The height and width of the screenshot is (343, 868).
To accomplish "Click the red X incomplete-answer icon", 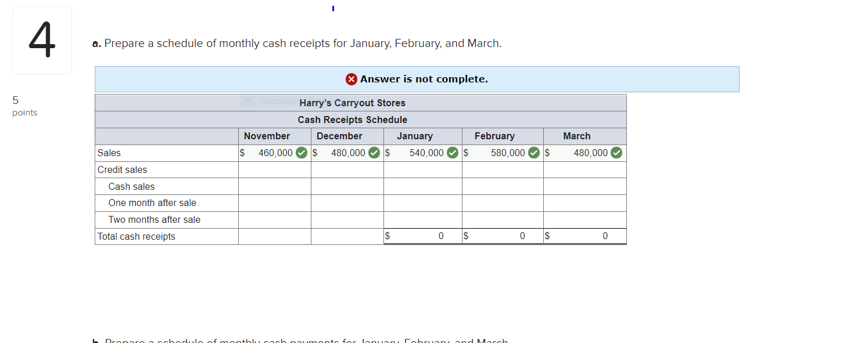I will point(351,79).
